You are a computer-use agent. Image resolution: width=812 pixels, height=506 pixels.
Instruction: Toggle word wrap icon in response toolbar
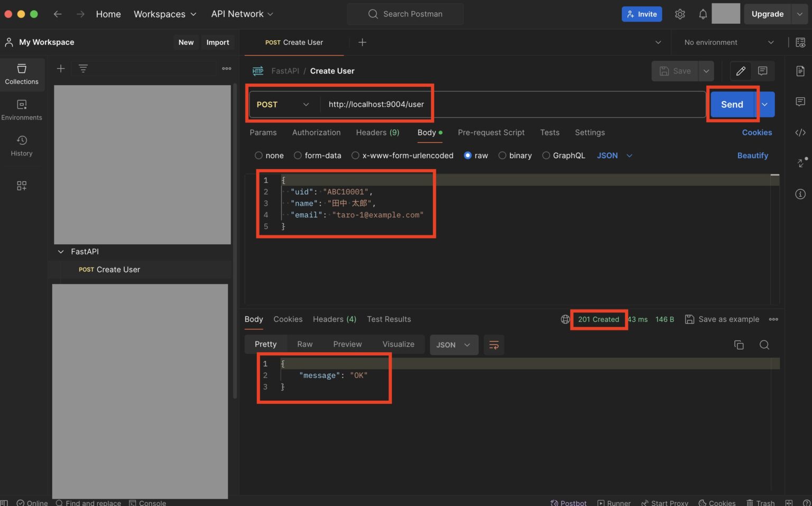pyautogui.click(x=494, y=345)
